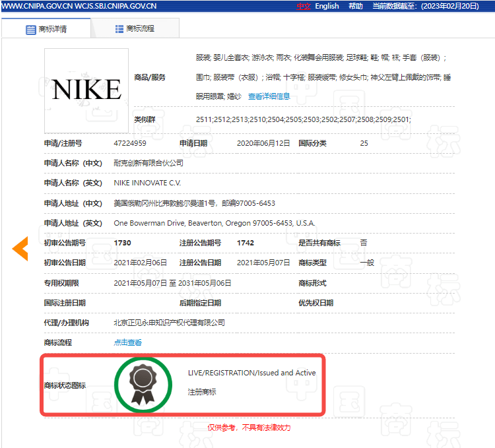Click the green-circled registration medal icon
Viewport: 495px width, 448px height.
click(142, 385)
